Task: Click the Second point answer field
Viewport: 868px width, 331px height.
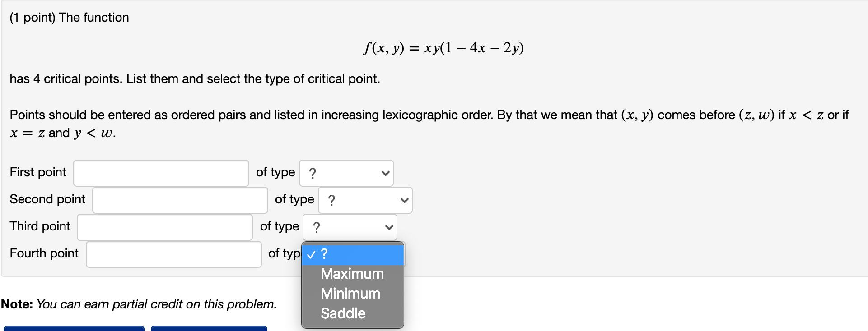Action: click(x=179, y=200)
